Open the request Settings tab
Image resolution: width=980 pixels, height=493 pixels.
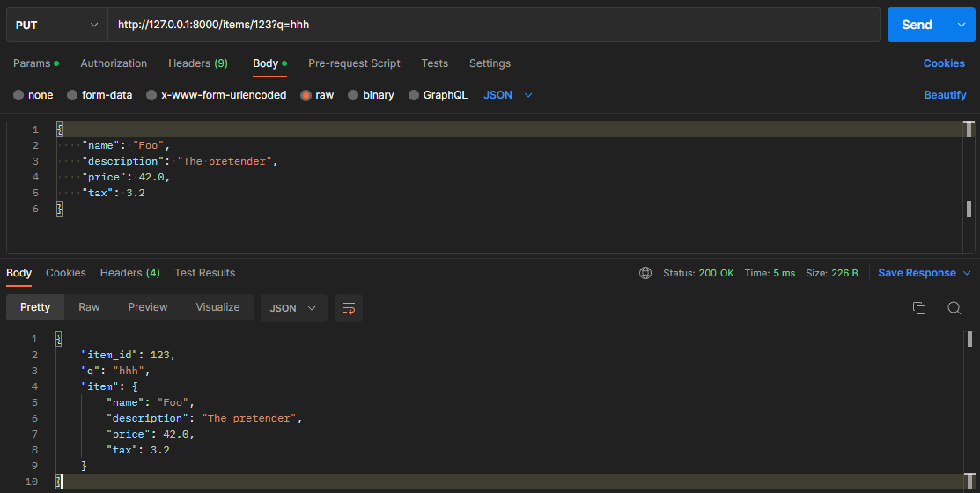[490, 63]
